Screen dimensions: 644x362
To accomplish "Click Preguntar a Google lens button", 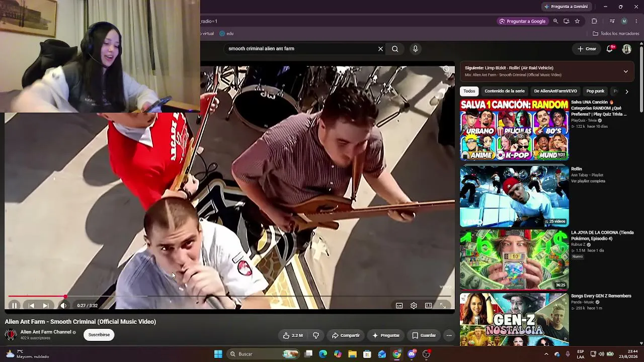I will tap(522, 21).
